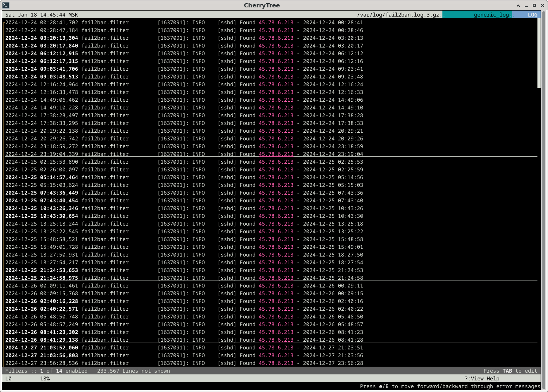Click the generic_log format label

click(x=491, y=15)
